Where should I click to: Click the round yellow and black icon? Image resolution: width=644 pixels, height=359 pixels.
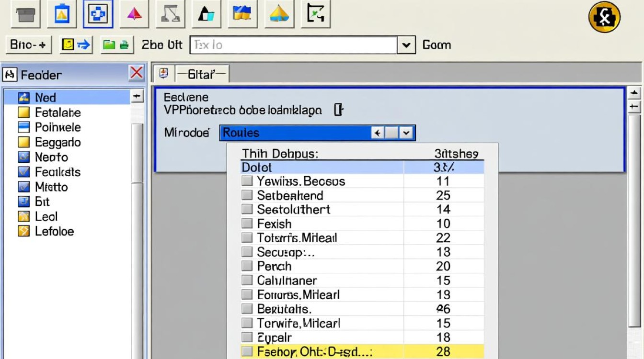pos(604,17)
